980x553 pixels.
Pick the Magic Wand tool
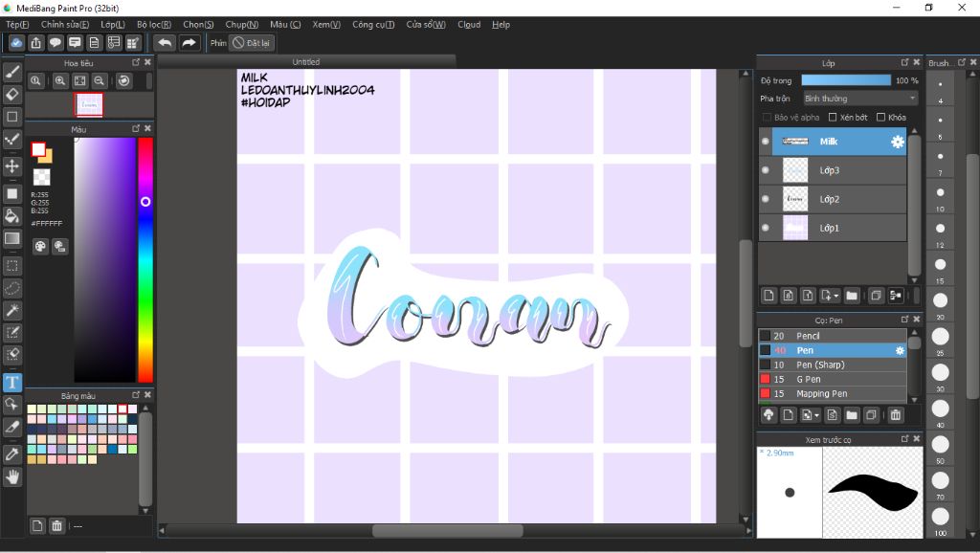(11, 310)
